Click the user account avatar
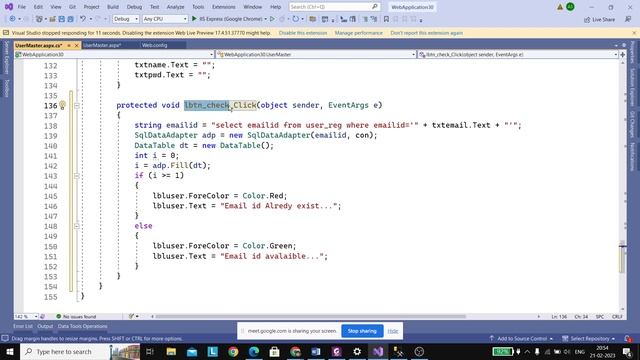The height and width of the screenshot is (360, 640). pyautogui.click(x=570, y=7)
